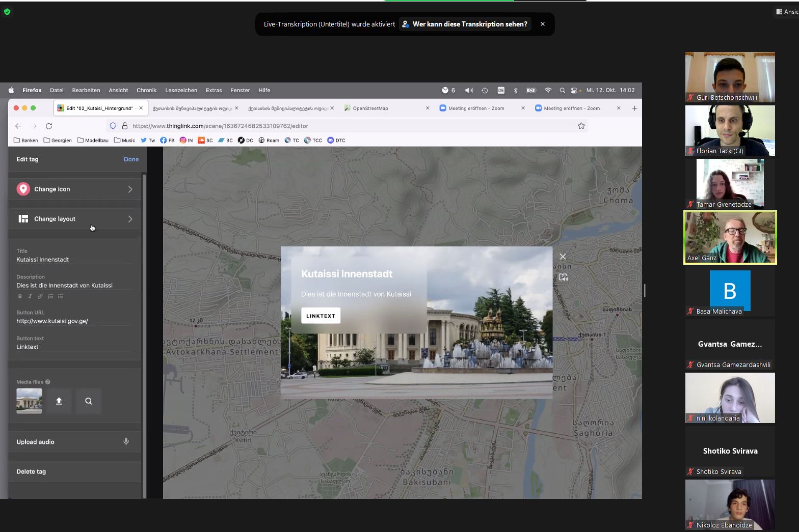Expand the Change layout option

(x=75, y=219)
